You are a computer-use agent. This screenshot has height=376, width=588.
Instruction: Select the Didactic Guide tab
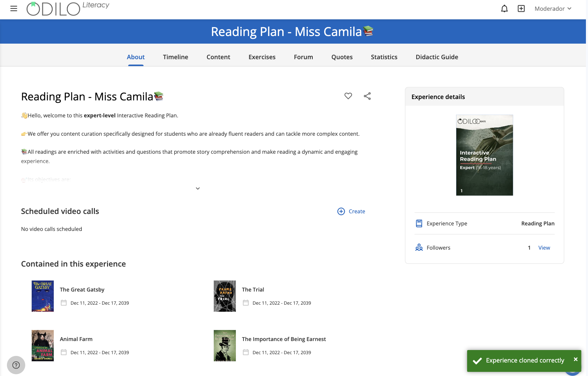pyautogui.click(x=437, y=57)
